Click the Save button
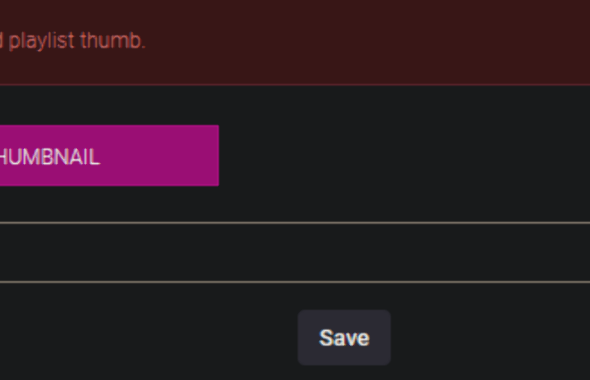Screen dimensions: 590x380 [344, 337]
